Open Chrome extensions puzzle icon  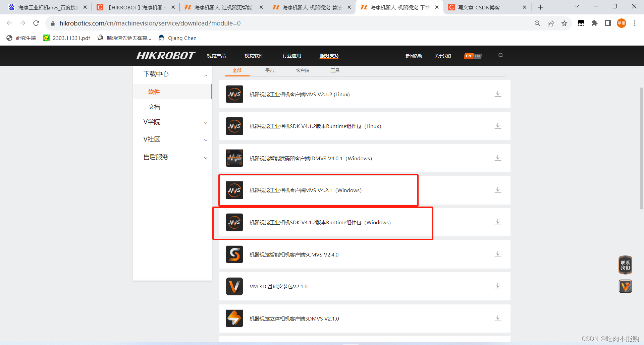click(594, 23)
